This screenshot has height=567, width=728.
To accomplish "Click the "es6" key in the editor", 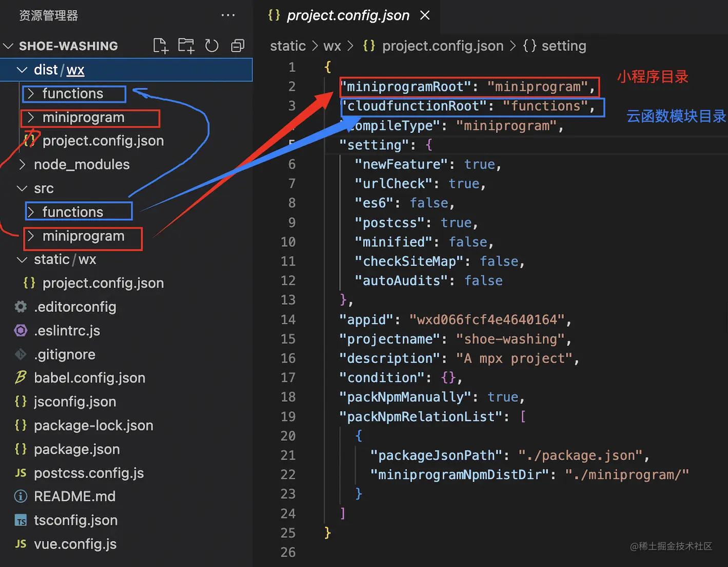I will [374, 203].
